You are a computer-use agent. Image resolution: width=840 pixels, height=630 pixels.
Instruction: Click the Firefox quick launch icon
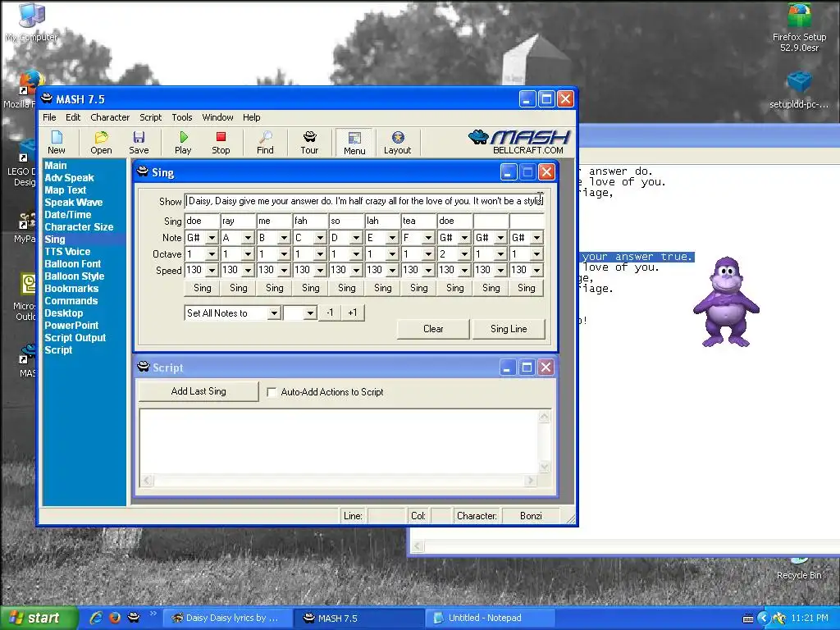pos(115,618)
